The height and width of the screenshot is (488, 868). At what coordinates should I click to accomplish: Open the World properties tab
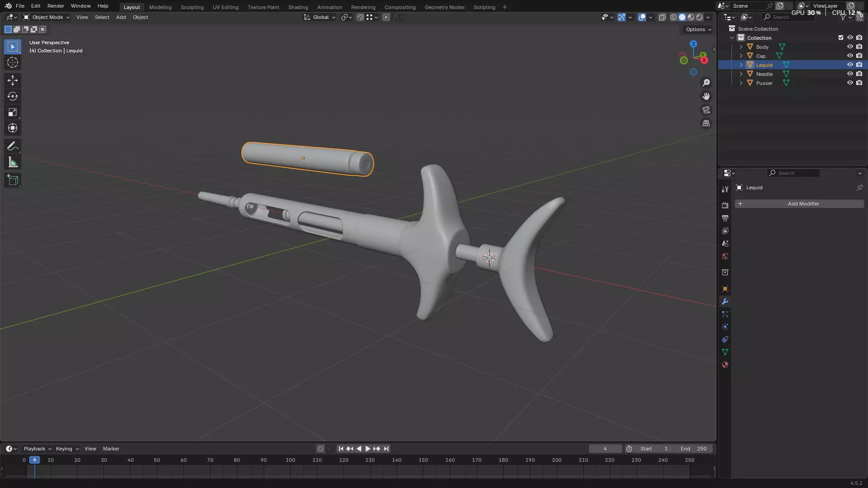coord(725,256)
